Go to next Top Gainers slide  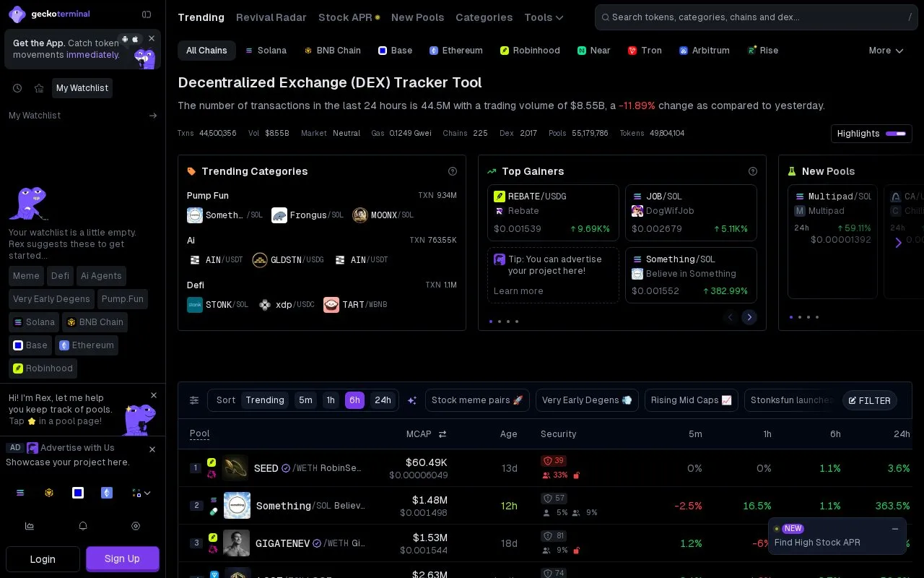(749, 317)
